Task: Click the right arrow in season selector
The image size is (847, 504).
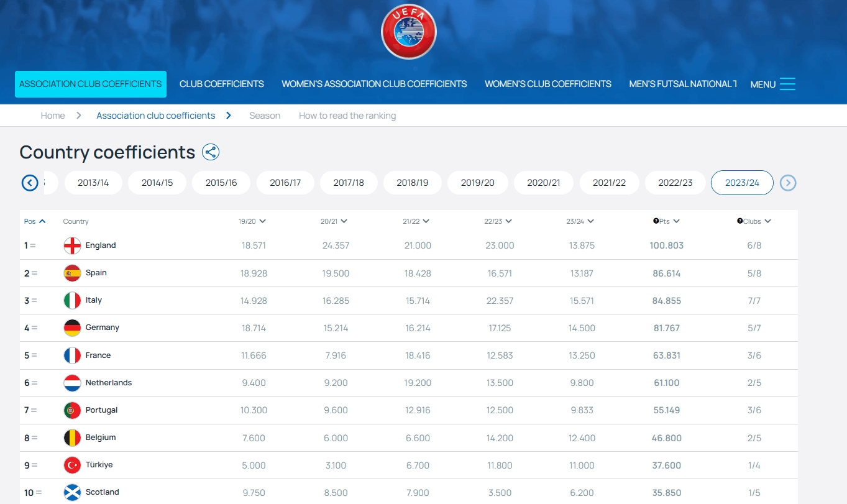Action: (788, 183)
